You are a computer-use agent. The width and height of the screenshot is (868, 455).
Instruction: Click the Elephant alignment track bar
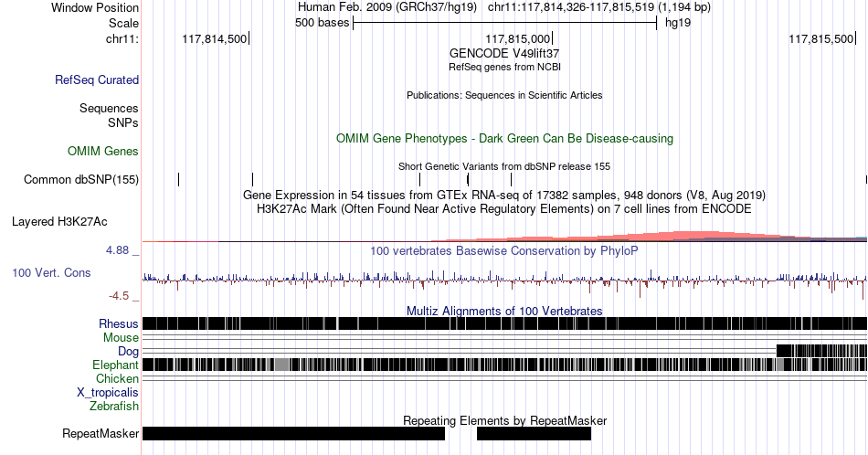pyautogui.click(x=504, y=365)
